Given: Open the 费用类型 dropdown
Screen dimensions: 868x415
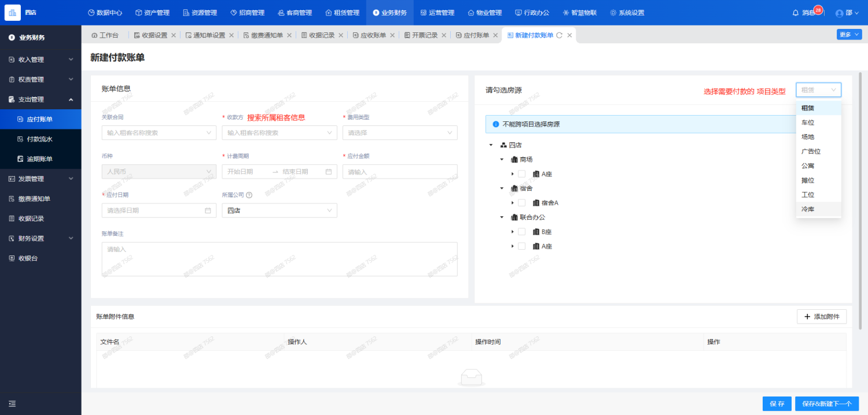Looking at the screenshot, I should [400, 133].
